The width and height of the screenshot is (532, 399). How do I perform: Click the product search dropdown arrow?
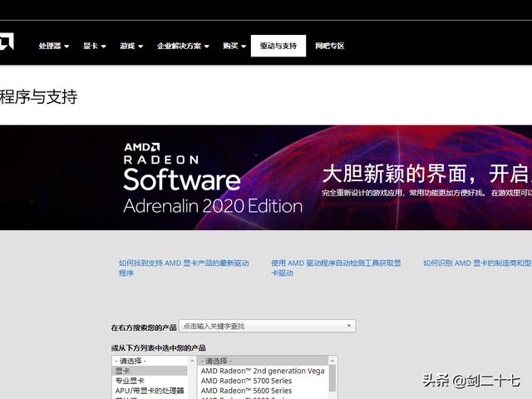350,327
